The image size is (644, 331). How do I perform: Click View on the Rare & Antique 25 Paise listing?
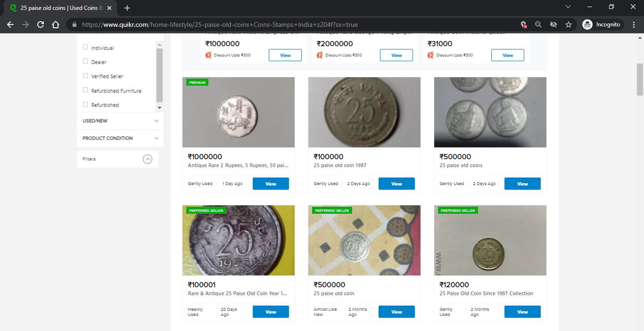[271, 311]
